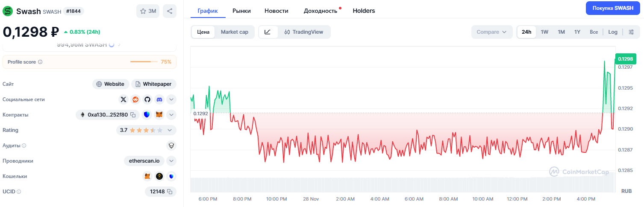
Task: Open the chart settings sliders icon
Action: click(631, 32)
